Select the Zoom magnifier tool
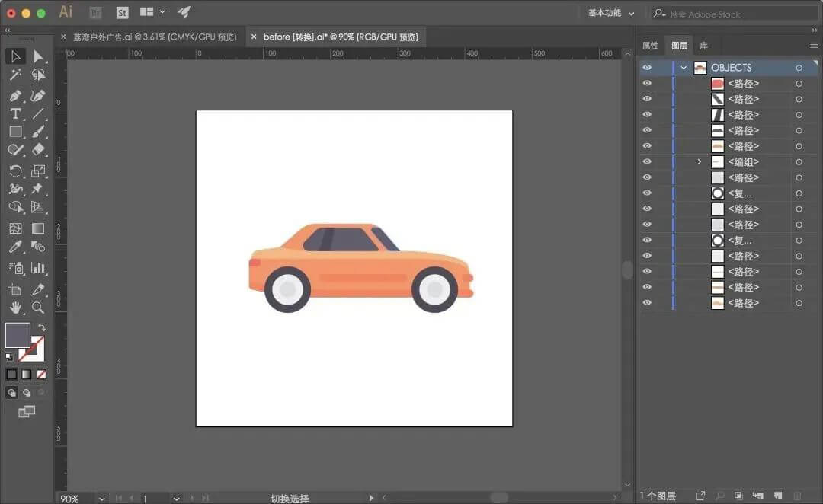This screenshot has width=823, height=504. (x=38, y=308)
